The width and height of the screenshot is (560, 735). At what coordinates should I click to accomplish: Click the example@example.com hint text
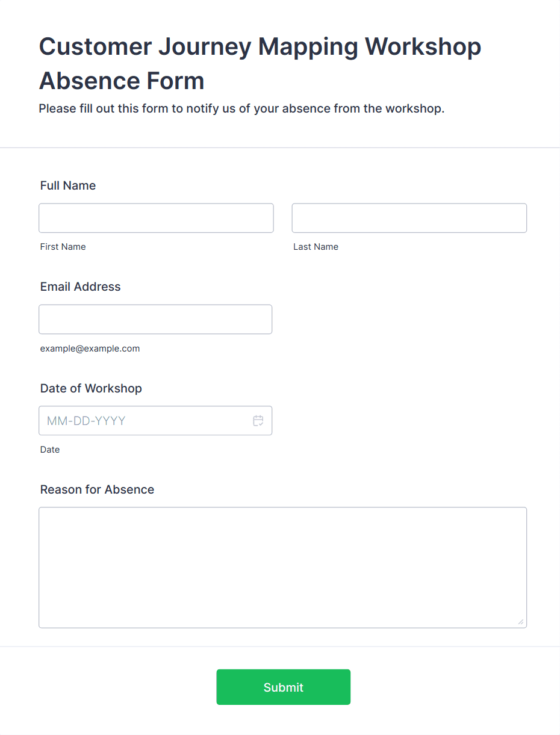(90, 349)
